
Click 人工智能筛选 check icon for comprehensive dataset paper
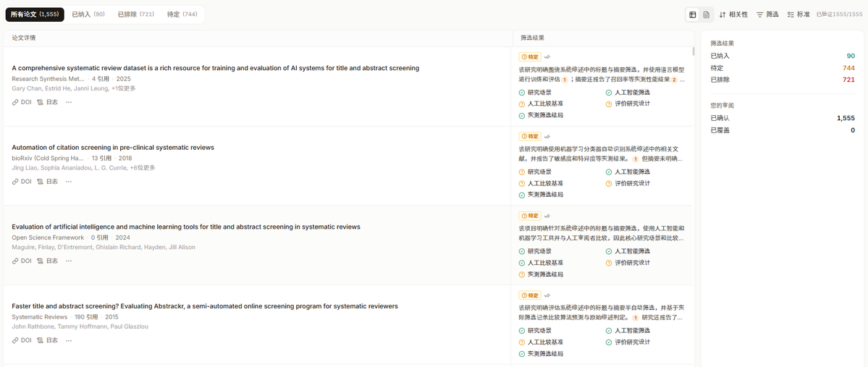click(x=609, y=93)
